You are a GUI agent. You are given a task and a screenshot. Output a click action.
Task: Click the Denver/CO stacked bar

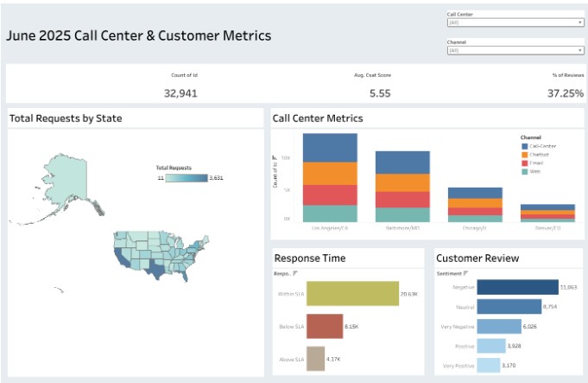tap(547, 213)
